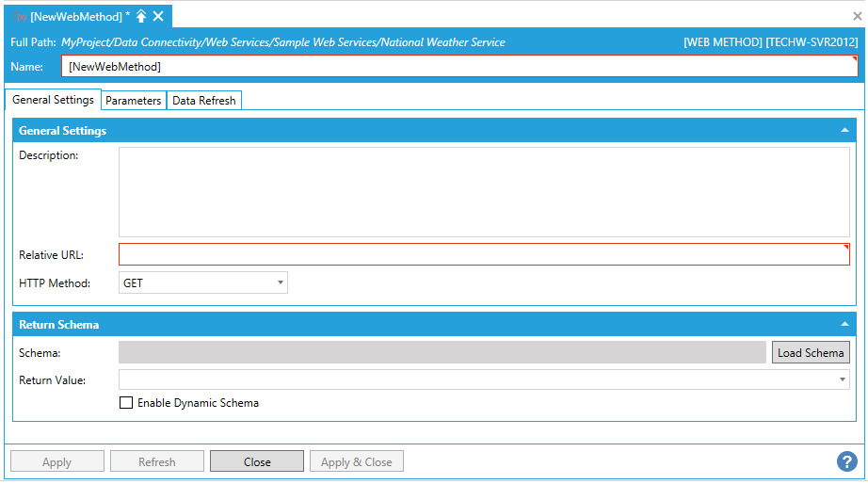Click the f(x) web method tab icon
This screenshot has height=484, width=868.
(20, 16)
